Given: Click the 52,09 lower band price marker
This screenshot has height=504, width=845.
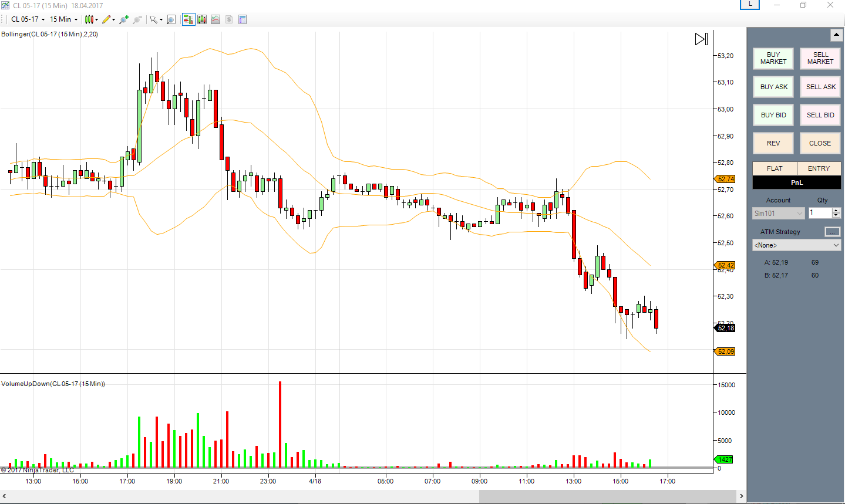Looking at the screenshot, I should (x=726, y=351).
